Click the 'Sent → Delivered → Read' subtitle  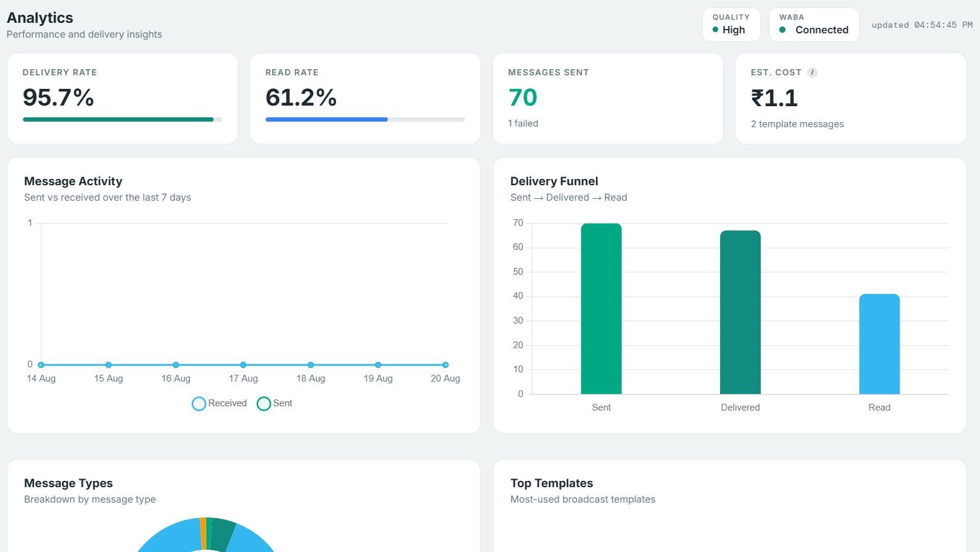pos(569,198)
